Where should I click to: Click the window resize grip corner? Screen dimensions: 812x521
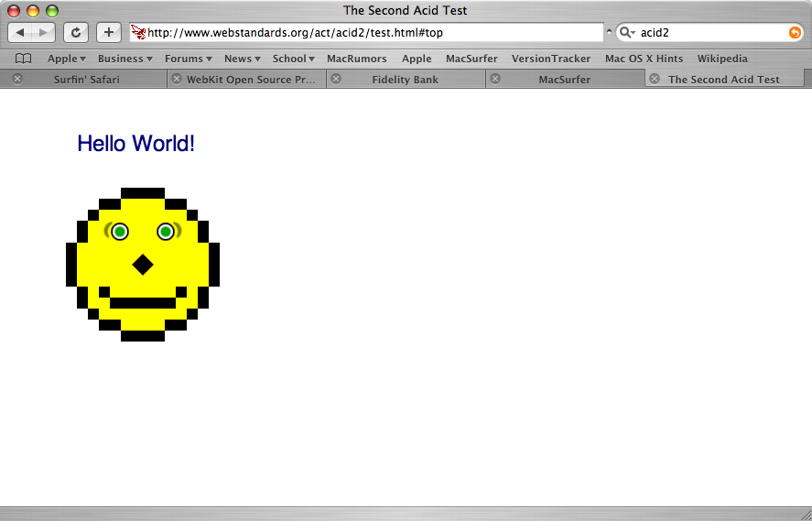806,515
